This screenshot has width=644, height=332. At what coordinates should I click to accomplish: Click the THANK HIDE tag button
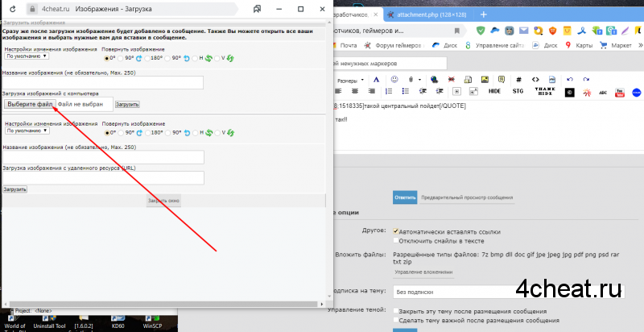(545, 91)
